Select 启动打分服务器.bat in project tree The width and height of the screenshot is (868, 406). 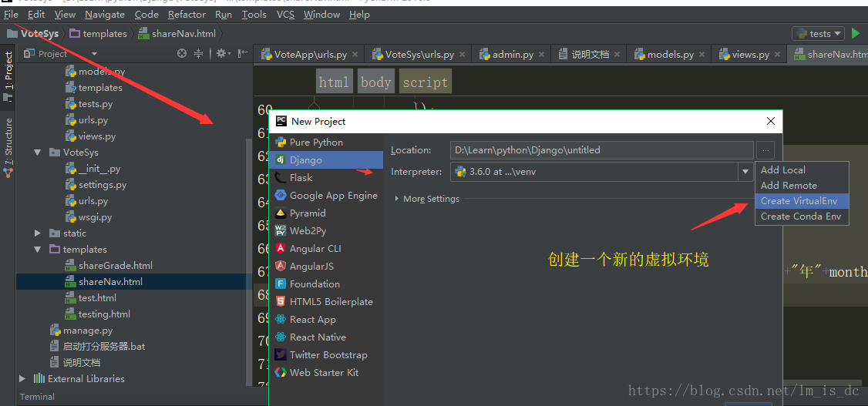pyautogui.click(x=104, y=346)
